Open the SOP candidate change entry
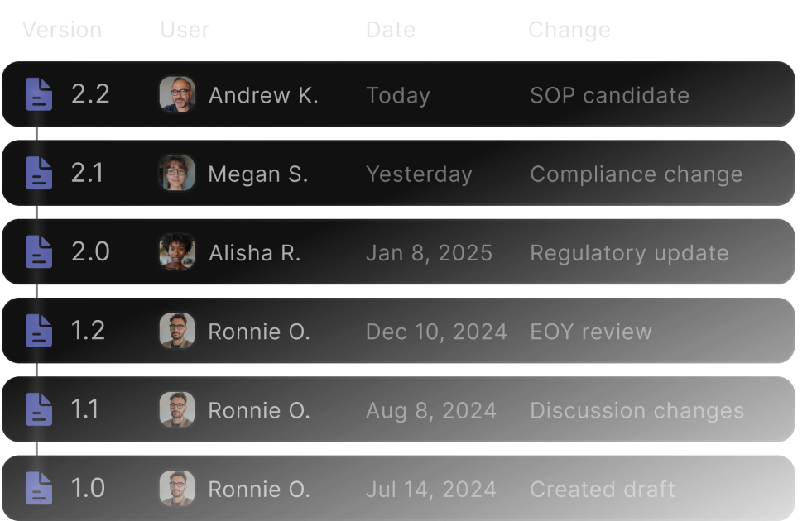 [x=609, y=95]
